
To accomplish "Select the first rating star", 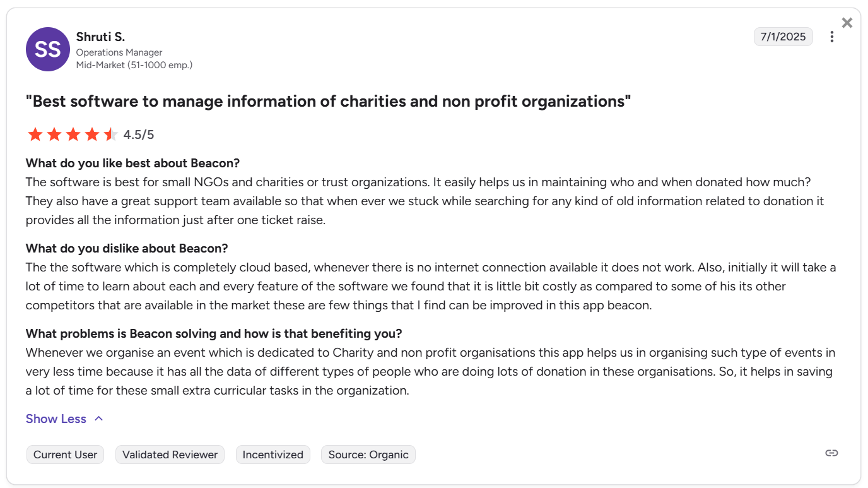I will 35,134.
